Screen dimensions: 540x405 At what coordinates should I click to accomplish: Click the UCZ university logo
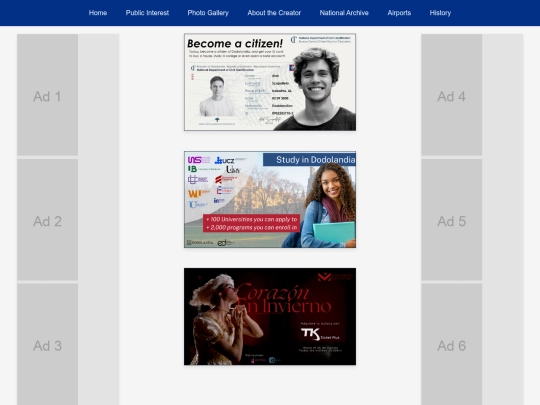(x=225, y=160)
